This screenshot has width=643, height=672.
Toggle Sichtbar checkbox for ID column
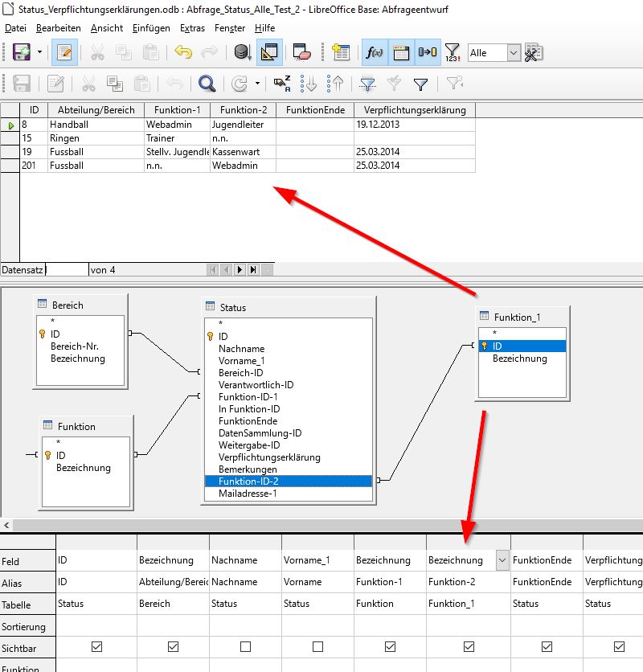(x=97, y=646)
